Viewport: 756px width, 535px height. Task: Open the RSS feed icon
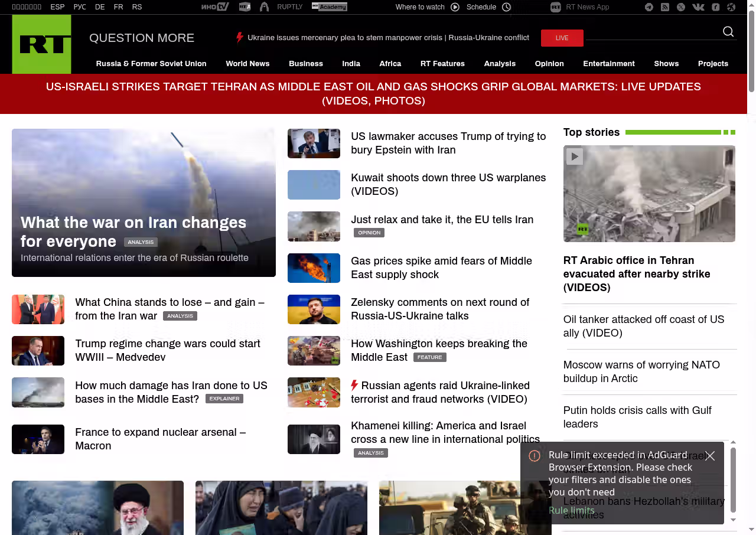(665, 7)
